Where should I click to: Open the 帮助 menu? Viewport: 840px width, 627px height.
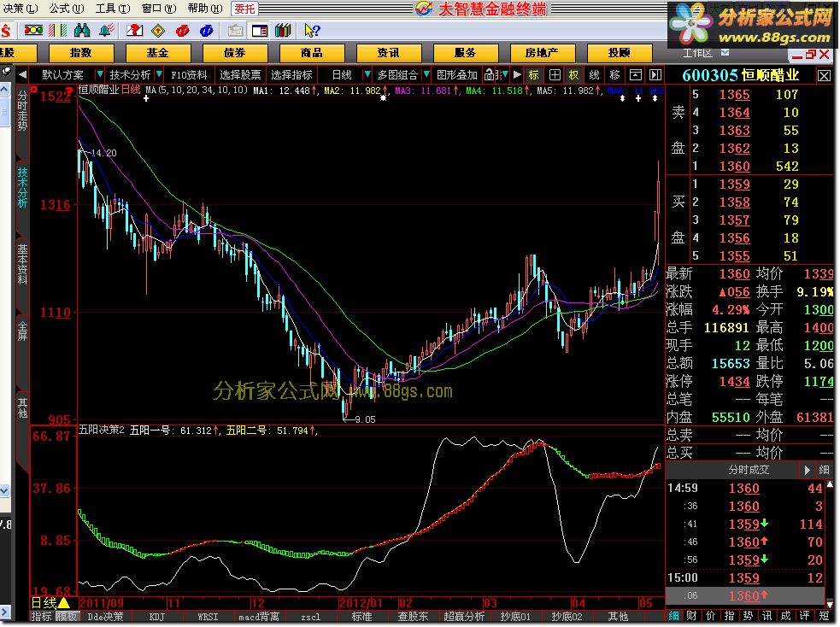point(205,9)
